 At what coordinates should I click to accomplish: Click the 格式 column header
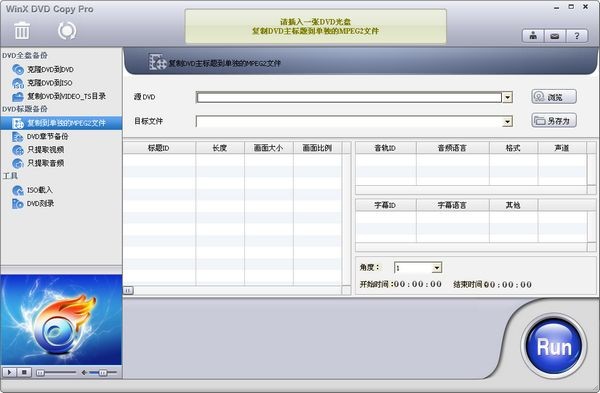tap(514, 148)
